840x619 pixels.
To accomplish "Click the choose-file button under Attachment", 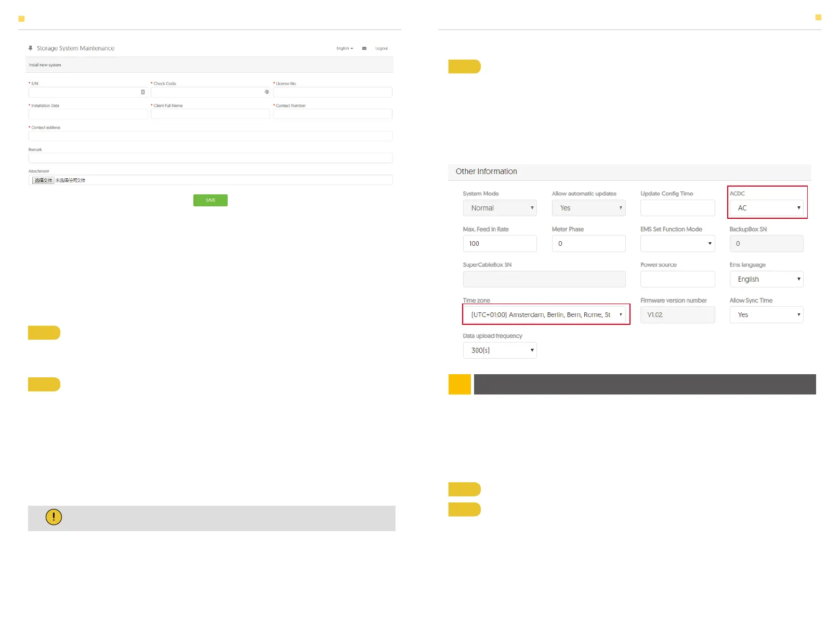I will click(43, 180).
